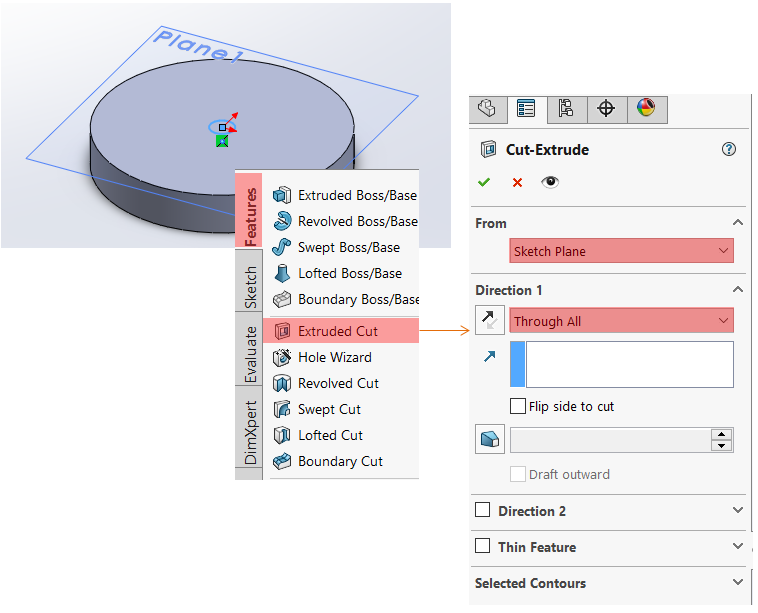Toggle detailed preview with the eye icon
Image resolution: width=758 pixels, height=613 pixels.
(x=550, y=182)
